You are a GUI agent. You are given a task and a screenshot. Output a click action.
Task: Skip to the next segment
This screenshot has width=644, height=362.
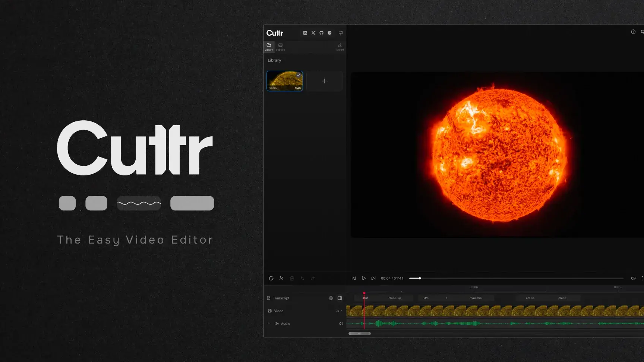[373, 278]
